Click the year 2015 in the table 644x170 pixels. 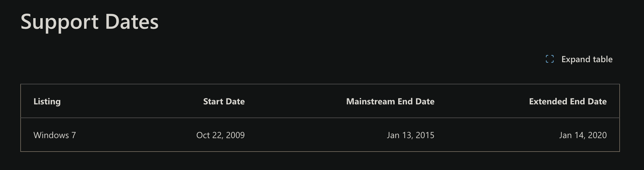(425, 135)
